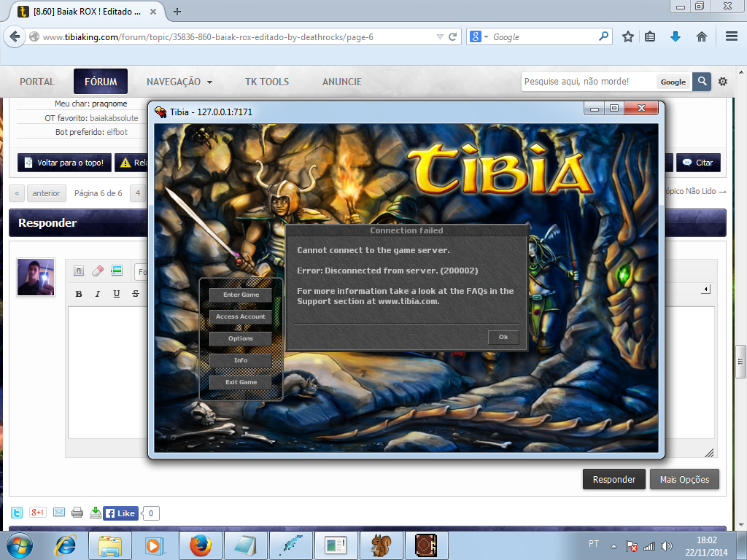The width and height of the screenshot is (747, 560).
Task: Select the Baiak ROX browser tab
Action: 87,12
